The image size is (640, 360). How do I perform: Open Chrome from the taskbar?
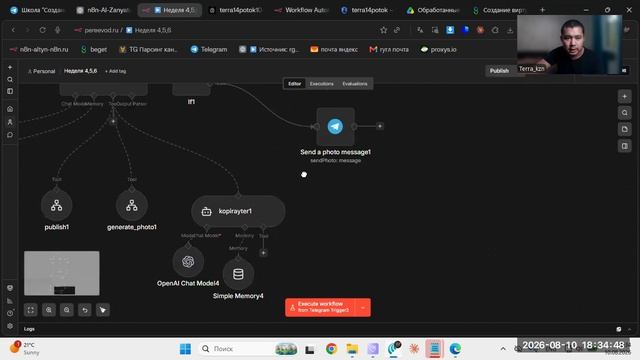tap(331, 349)
